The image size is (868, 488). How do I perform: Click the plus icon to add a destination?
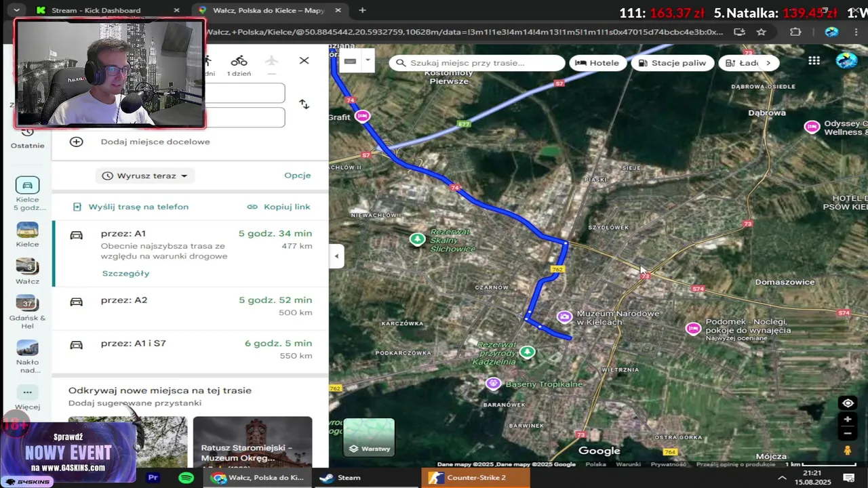point(76,142)
